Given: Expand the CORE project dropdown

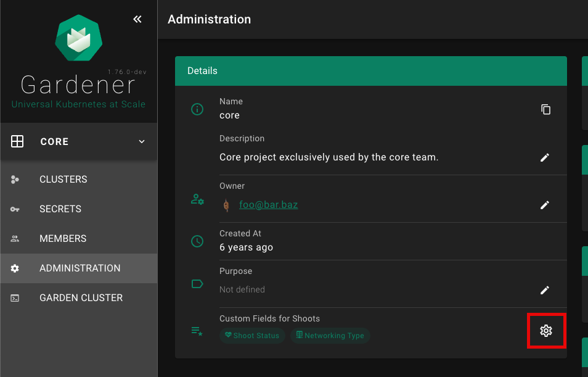Looking at the screenshot, I should [142, 142].
